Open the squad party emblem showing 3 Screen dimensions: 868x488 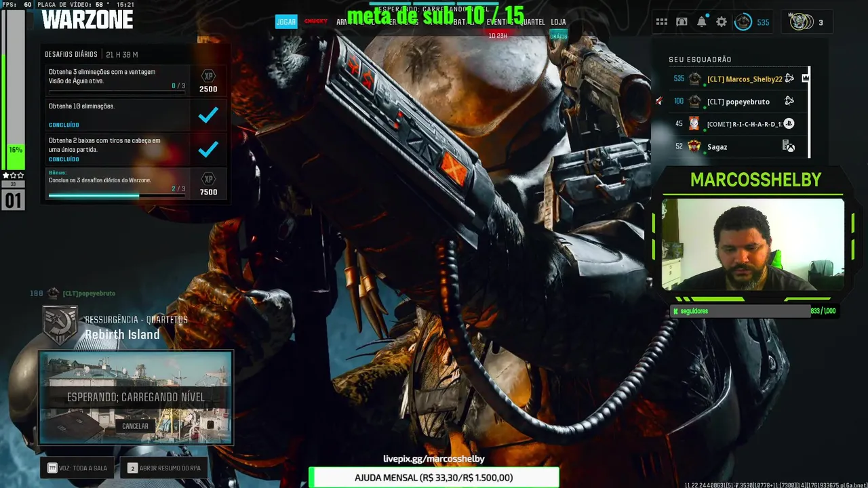pyautogui.click(x=802, y=22)
